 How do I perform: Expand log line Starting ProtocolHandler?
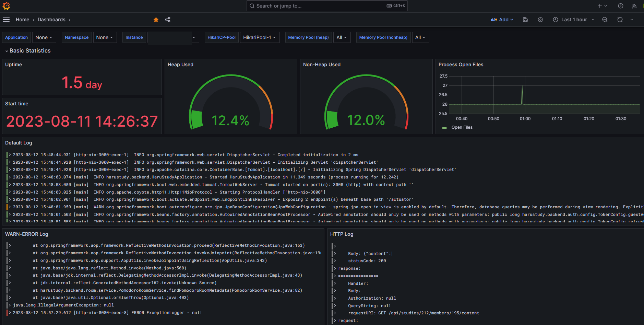10,192
